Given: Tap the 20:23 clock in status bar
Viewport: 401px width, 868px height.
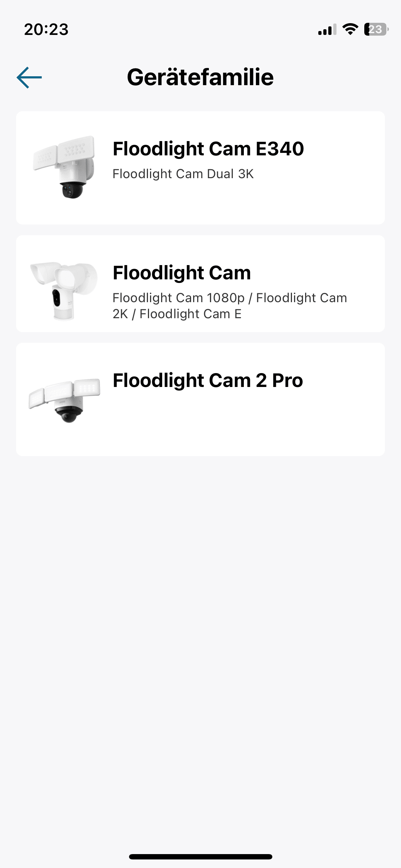Looking at the screenshot, I should pos(46,29).
